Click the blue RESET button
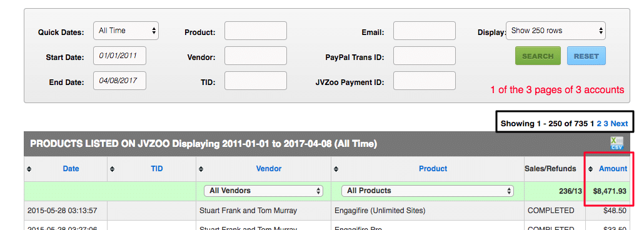 [x=586, y=56]
